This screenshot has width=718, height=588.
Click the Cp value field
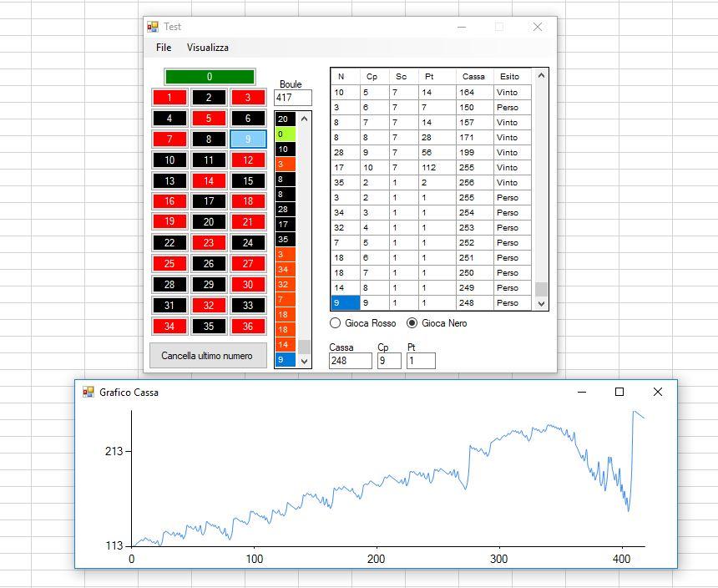click(388, 361)
